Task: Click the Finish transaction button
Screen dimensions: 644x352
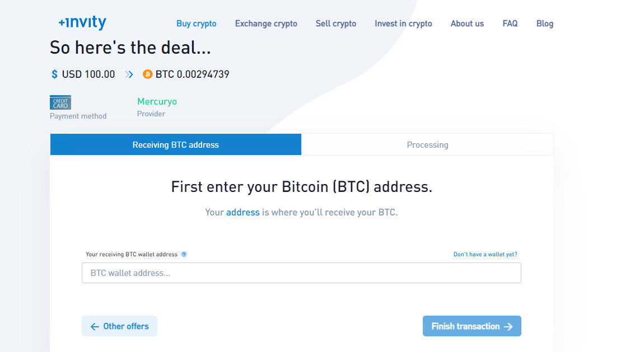Action: coord(472,326)
